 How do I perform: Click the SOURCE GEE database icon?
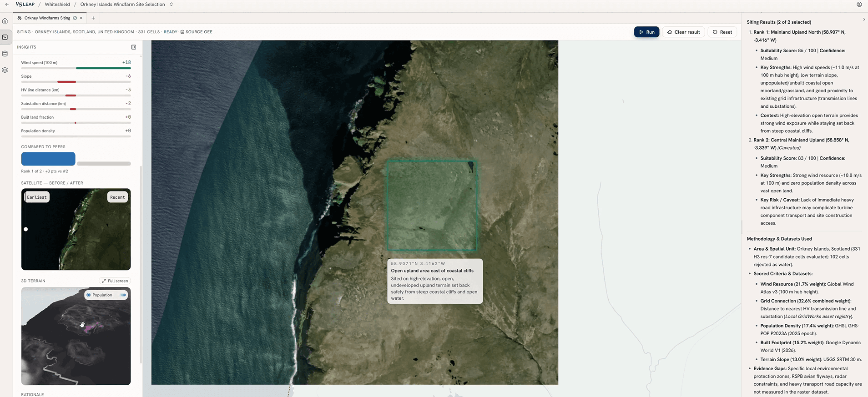(x=182, y=32)
